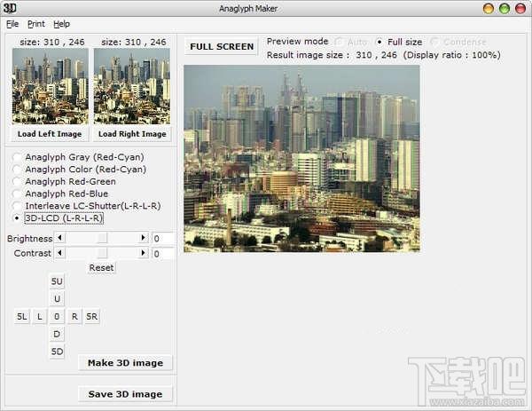The image size is (532, 411).
Task: Open the File menu
Action: tap(12, 24)
